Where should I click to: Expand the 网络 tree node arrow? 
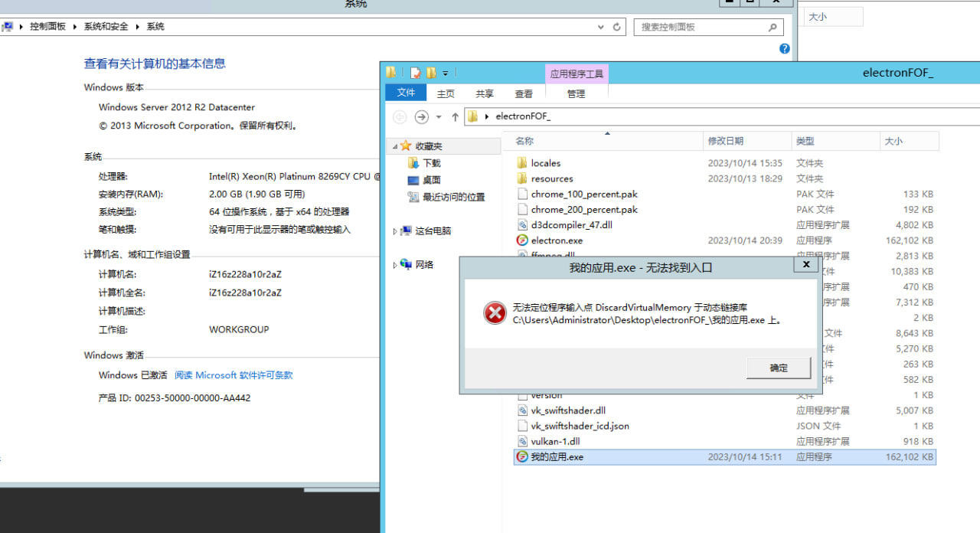[395, 265]
